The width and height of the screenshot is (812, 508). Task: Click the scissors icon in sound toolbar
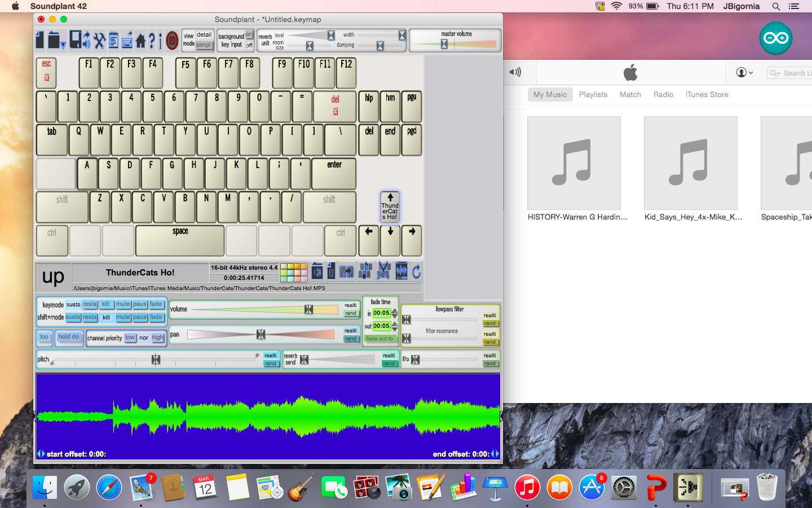click(x=383, y=271)
